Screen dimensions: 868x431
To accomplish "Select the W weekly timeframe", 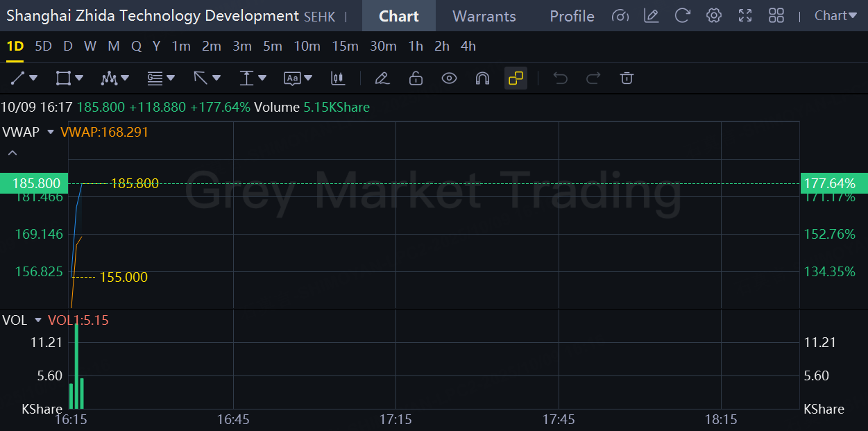I will [90, 47].
